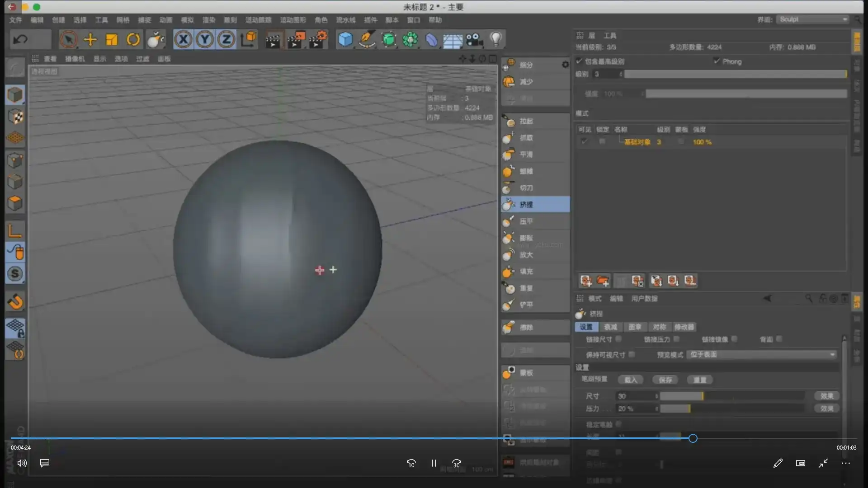Switch to the 衰减 (Falloff) tab

610,327
